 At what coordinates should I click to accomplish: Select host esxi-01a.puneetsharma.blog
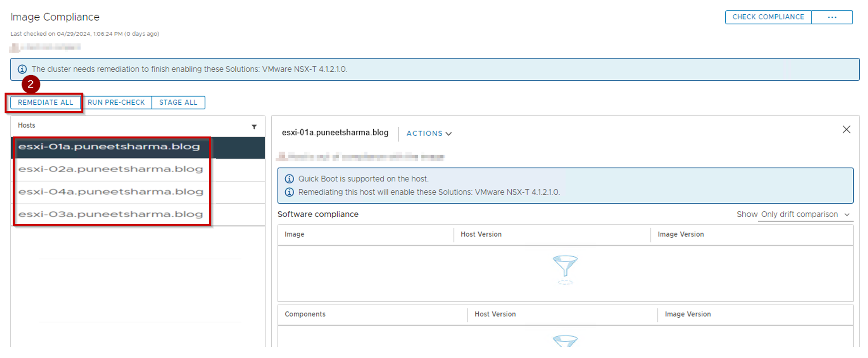[x=109, y=147]
